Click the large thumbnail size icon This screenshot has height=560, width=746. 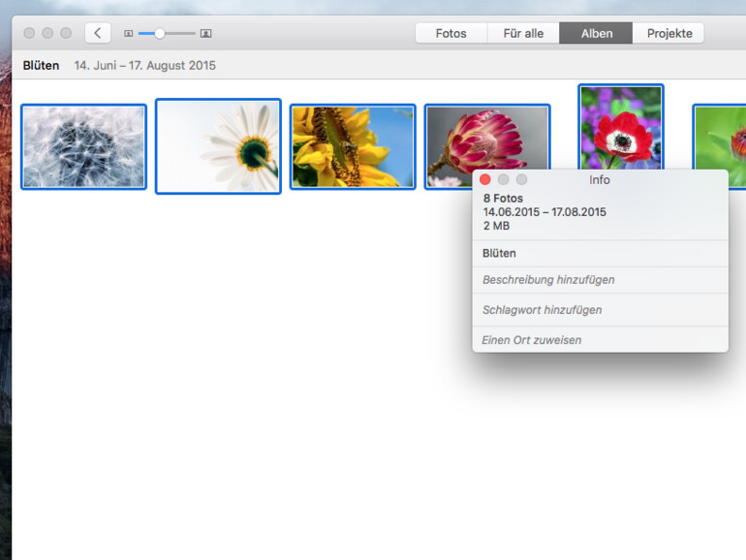(205, 33)
